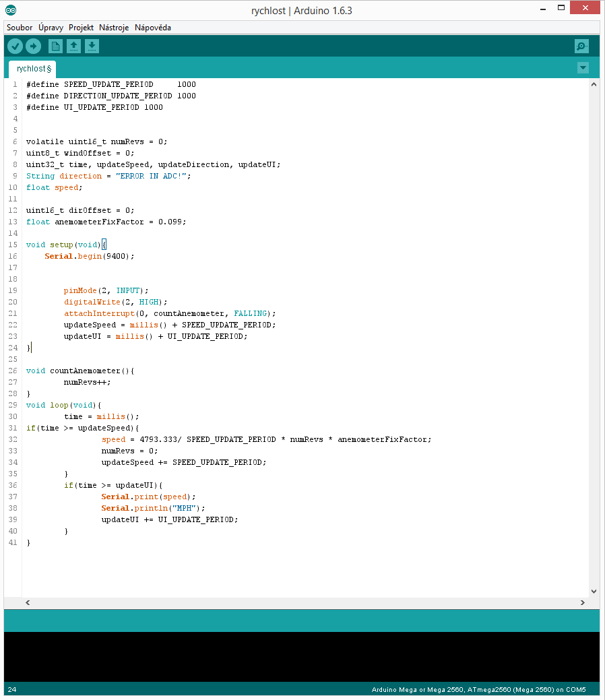Open the Nástroje menu
This screenshot has height=700, width=605.
114,28
